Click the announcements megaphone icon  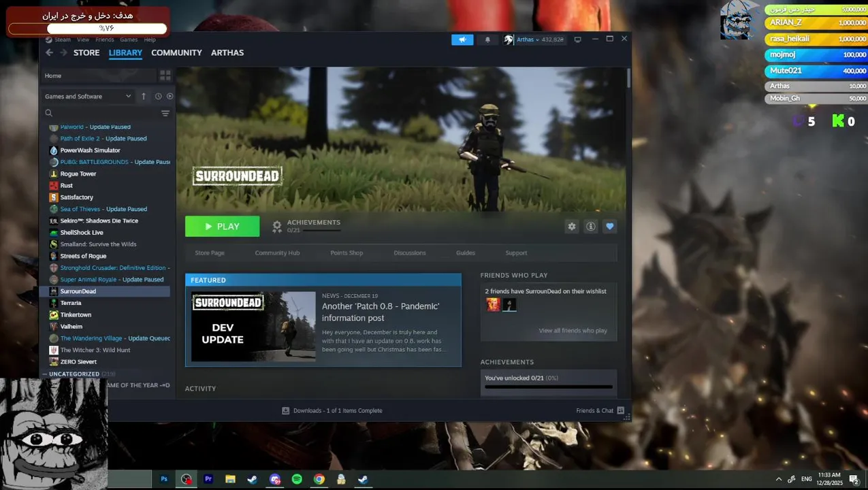(462, 39)
